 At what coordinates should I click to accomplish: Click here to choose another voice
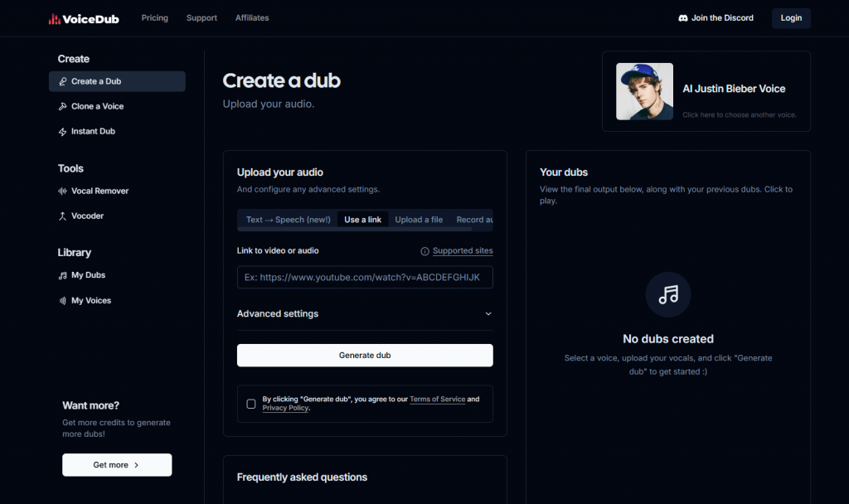tap(739, 114)
